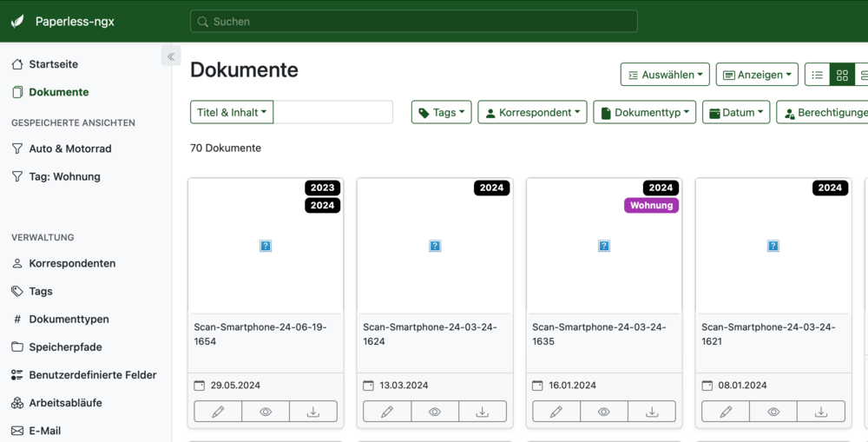Click the 2024 tag on Scan-Smartphone-24-03-24-1624 card
The image size is (868, 442).
(x=491, y=188)
